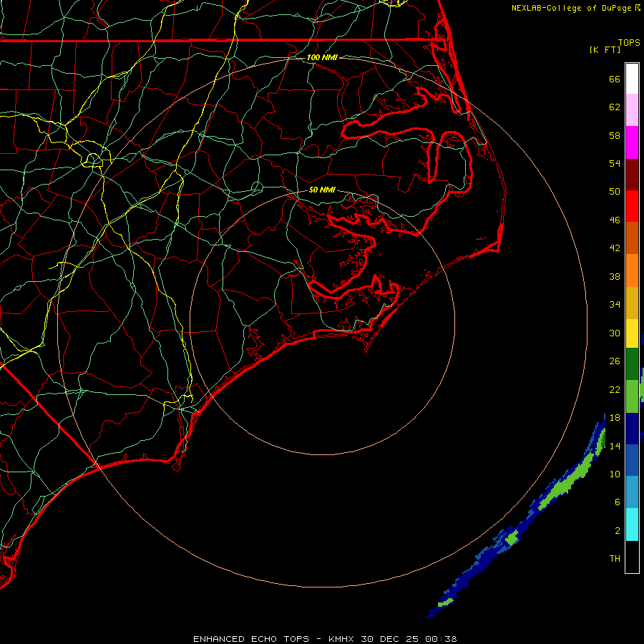644x644 pixels.
Task: Click the 14 legend value
Action: tap(615, 446)
